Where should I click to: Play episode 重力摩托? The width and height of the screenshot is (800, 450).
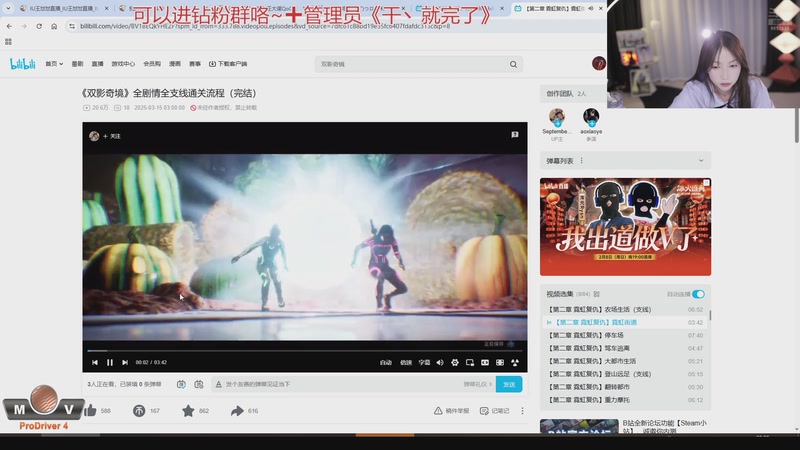point(625,400)
